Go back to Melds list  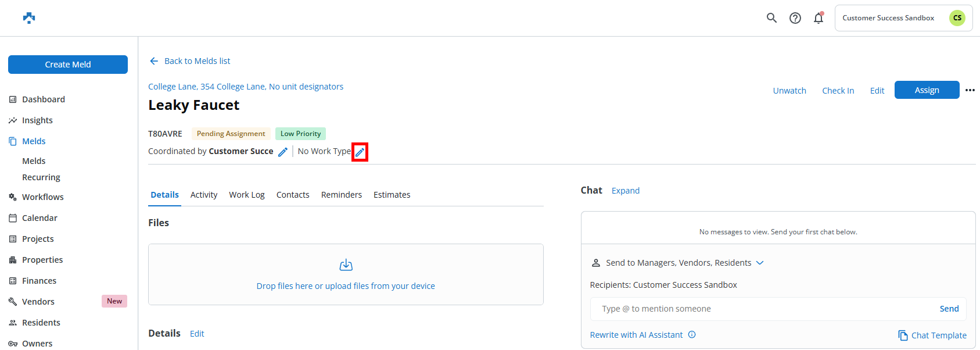pos(190,61)
